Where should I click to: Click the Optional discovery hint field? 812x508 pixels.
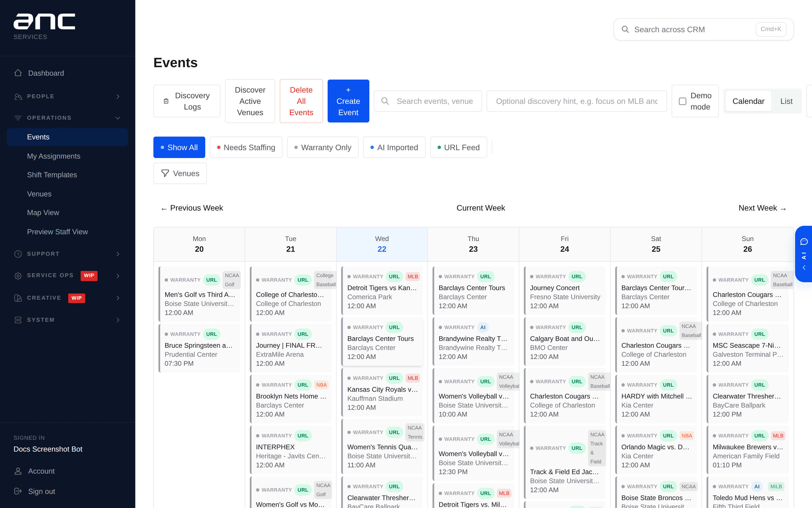(577, 101)
